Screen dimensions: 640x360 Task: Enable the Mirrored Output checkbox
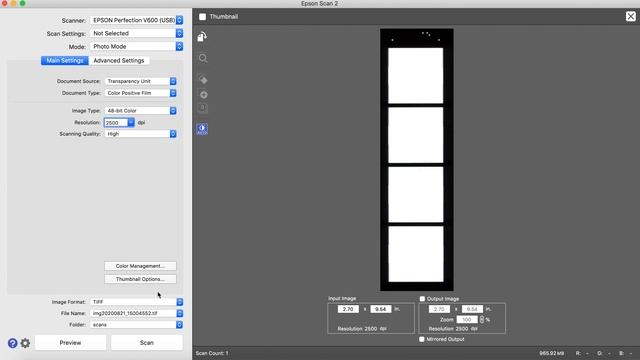coord(422,339)
